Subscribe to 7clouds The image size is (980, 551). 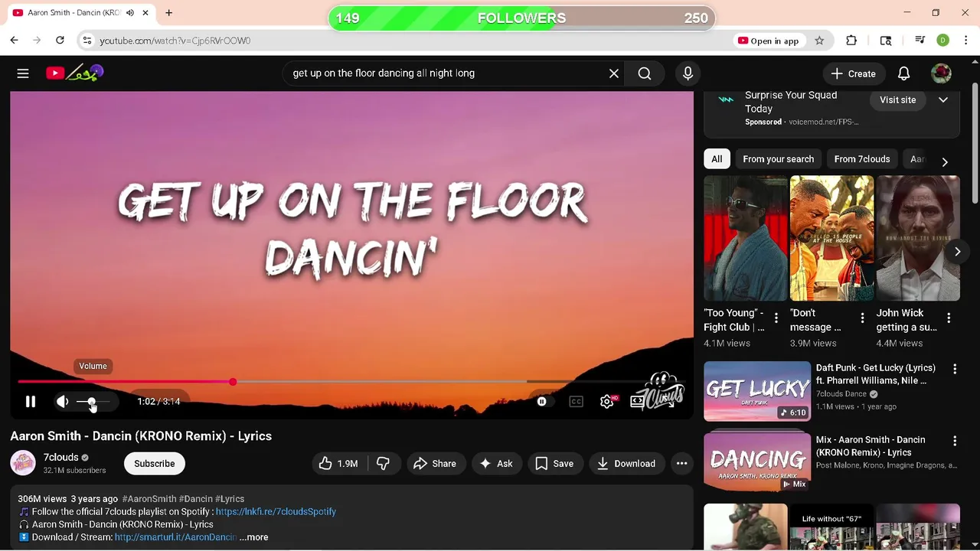tap(155, 463)
